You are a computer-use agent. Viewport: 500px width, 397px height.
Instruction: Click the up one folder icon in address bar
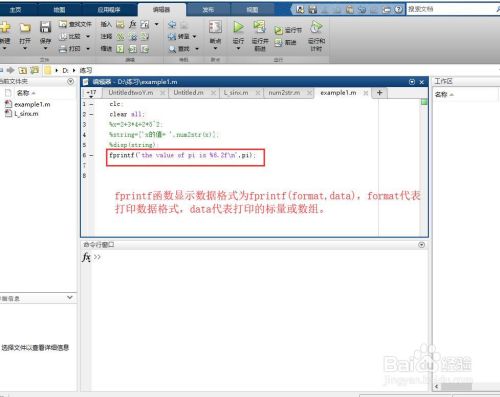coord(22,70)
